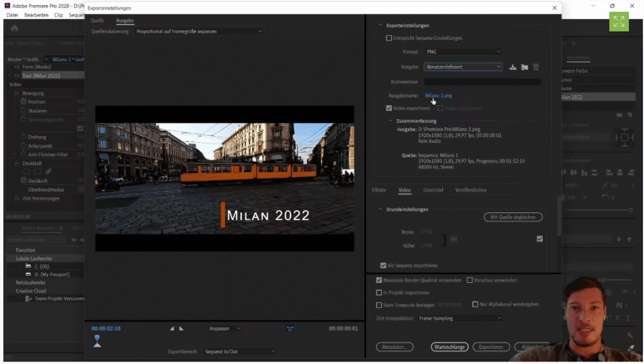Toggle Ankerpunkt stopwatch icon
This screenshot has height=364, width=644.
point(23,145)
